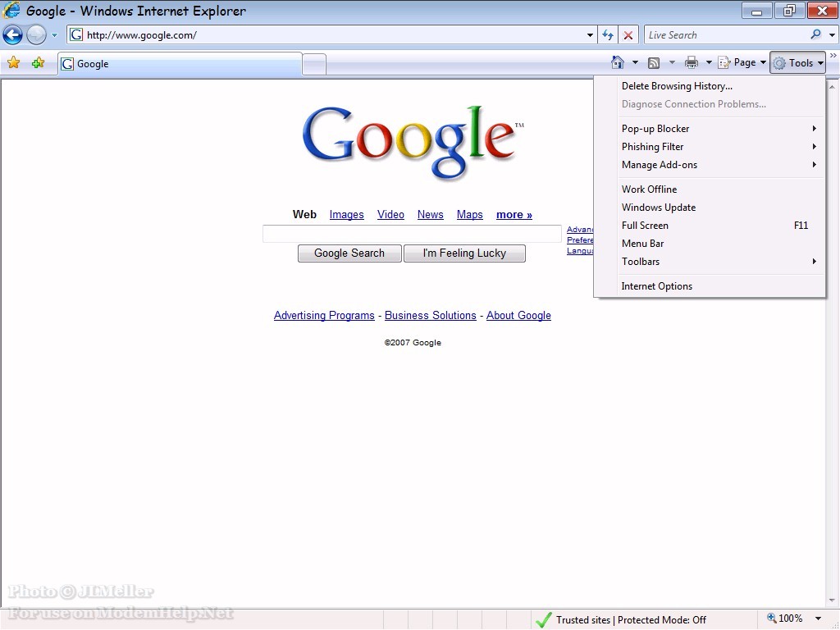Choose Delete Browsing History menu item
The height and width of the screenshot is (630, 840).
[x=710, y=85]
